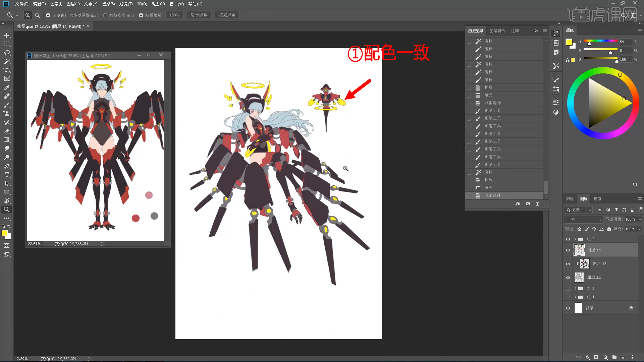The height and width of the screenshot is (362, 644).
Task: Select the Crop tool
Action: 7,70
